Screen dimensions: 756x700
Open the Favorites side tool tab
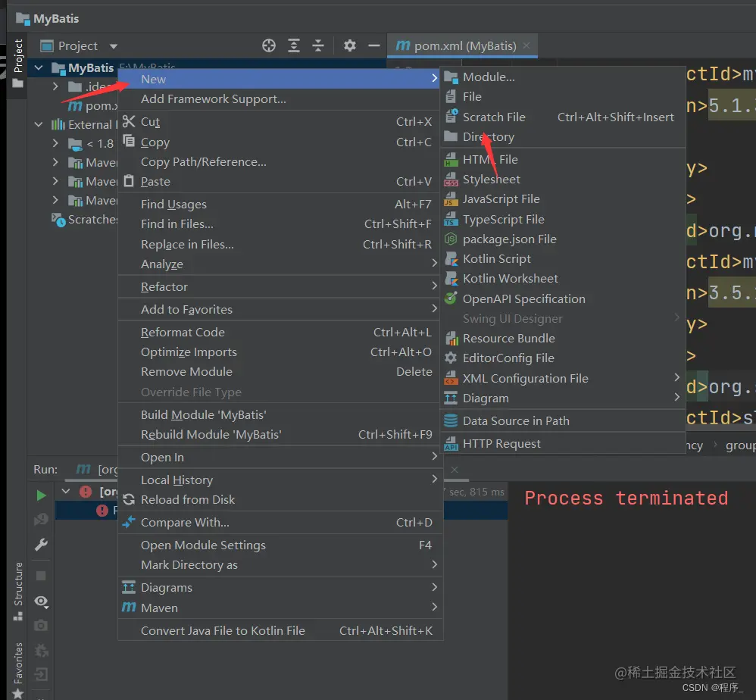coord(18,670)
